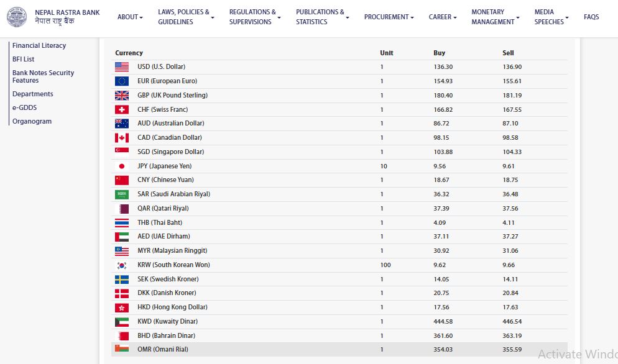Click the European Euro flag icon
This screenshot has width=618, height=364.
(x=122, y=81)
